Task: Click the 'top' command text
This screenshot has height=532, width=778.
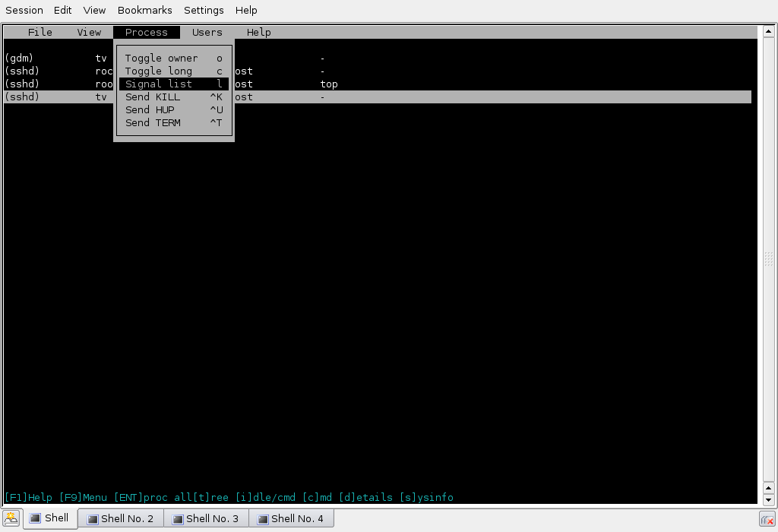Action: coord(329,84)
